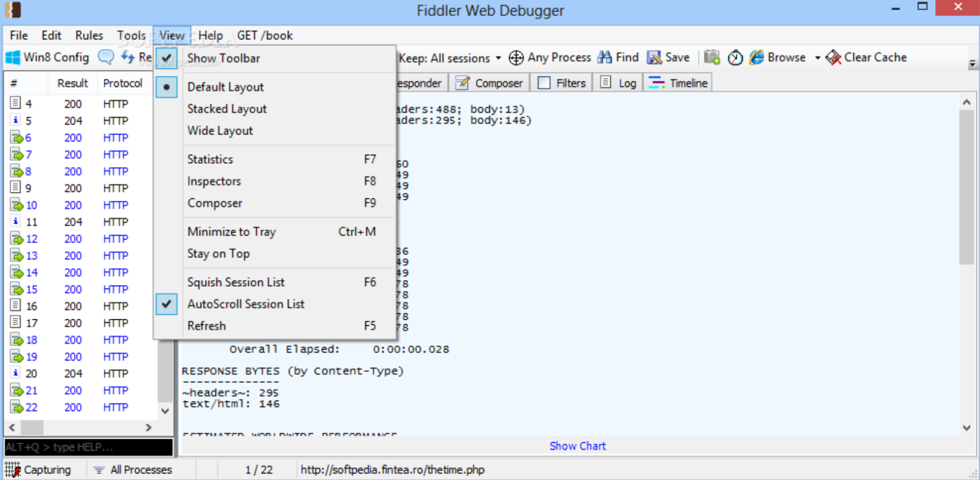The width and height of the screenshot is (980, 480).
Task: Open the Browse dropdown arrow
Action: coord(817,58)
